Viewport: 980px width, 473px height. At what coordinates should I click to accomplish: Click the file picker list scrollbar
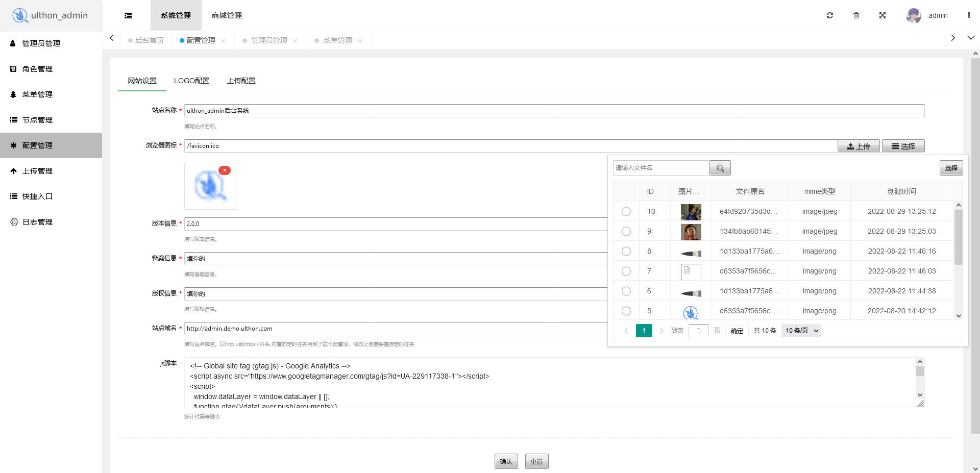point(959,237)
